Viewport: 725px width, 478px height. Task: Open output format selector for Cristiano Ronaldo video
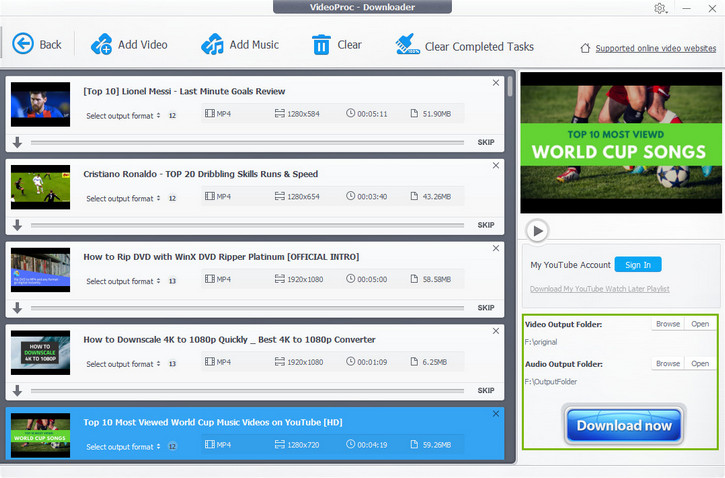[x=123, y=198]
